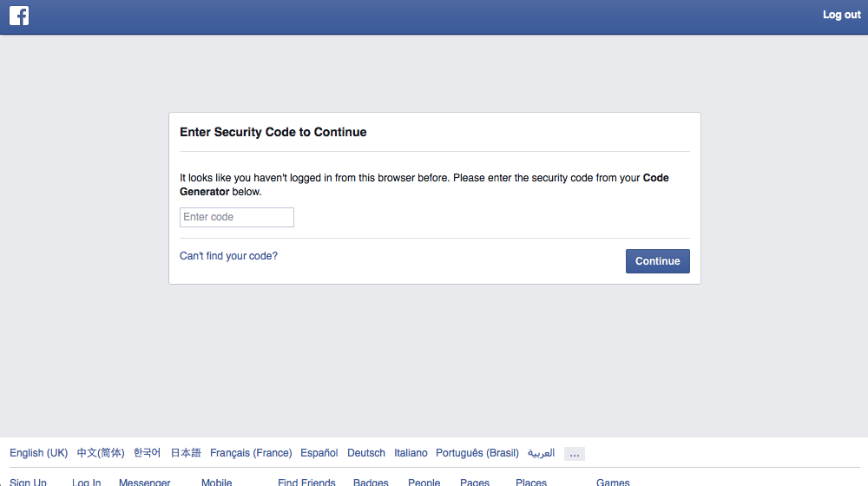Select Français (France) language
868x486 pixels.
tap(251, 453)
